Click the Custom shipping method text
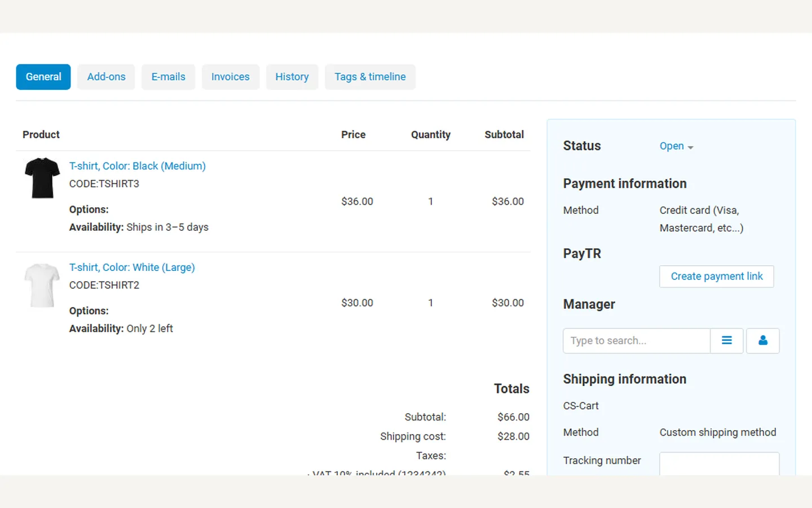The image size is (812, 508). 718,432
